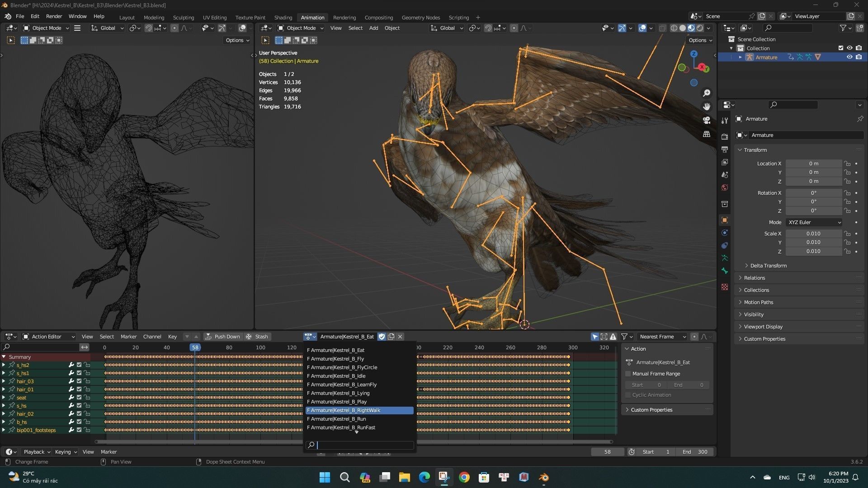The height and width of the screenshot is (488, 868).
Task: Expand the Relations panel
Action: tap(754, 278)
